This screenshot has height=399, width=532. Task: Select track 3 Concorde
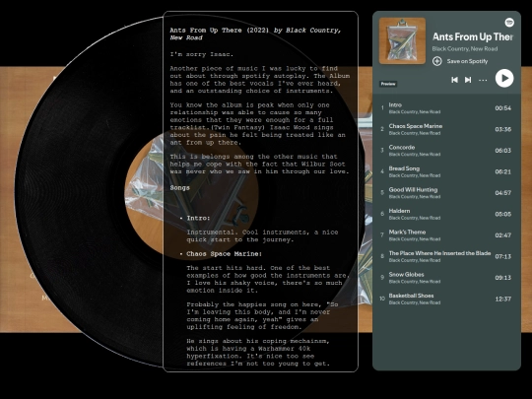click(446, 151)
